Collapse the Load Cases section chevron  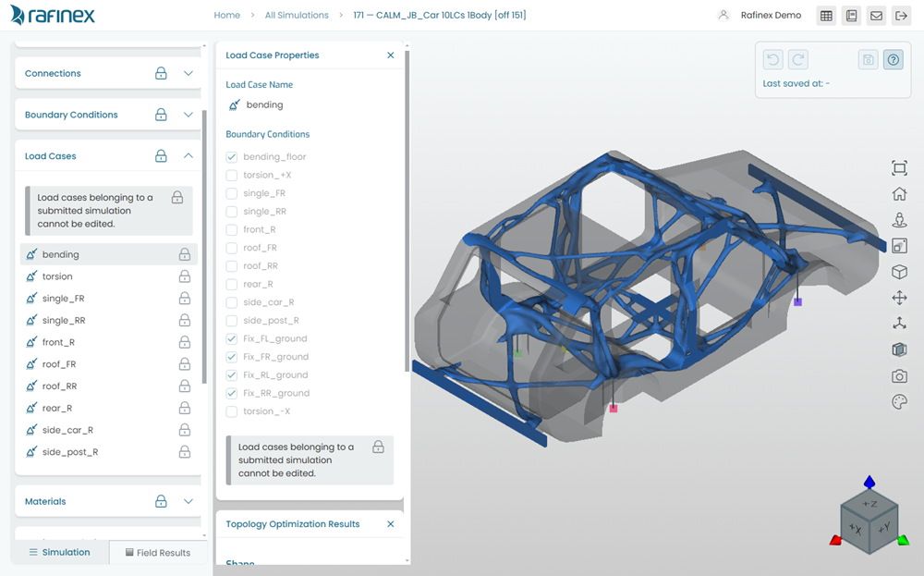[188, 155]
